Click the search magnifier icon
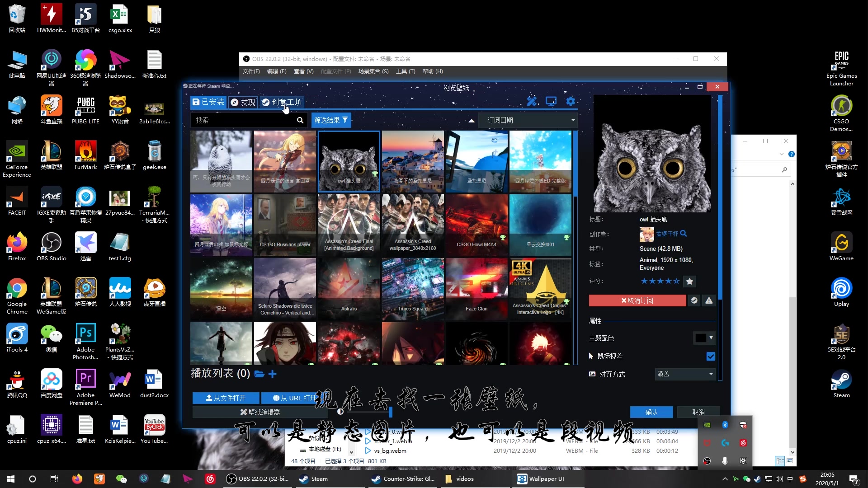 tap(300, 120)
